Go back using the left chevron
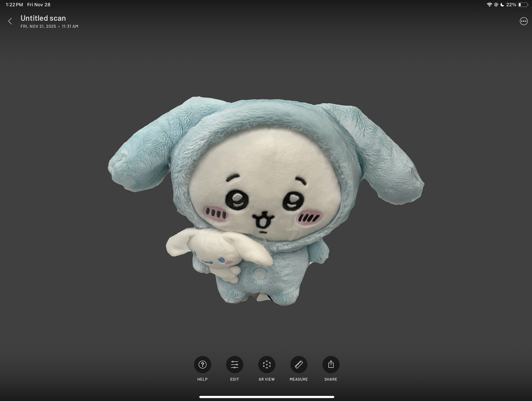Image resolution: width=532 pixels, height=401 pixels. tap(10, 21)
